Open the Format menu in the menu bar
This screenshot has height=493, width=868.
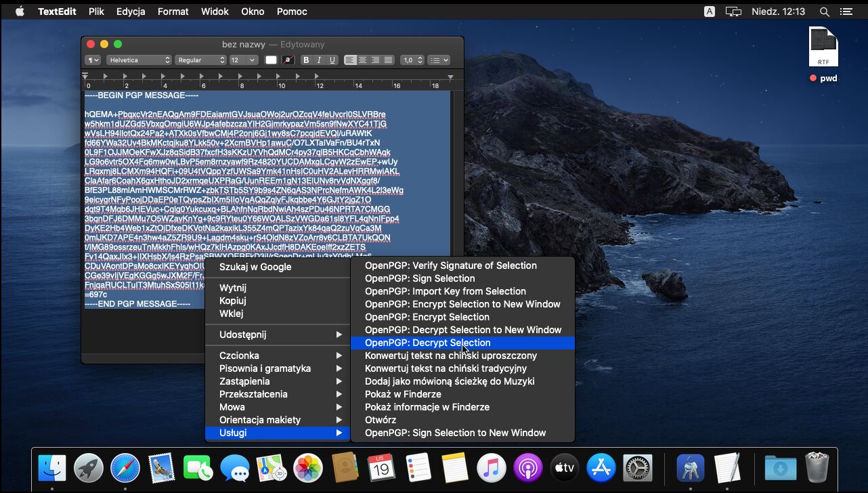[173, 12]
